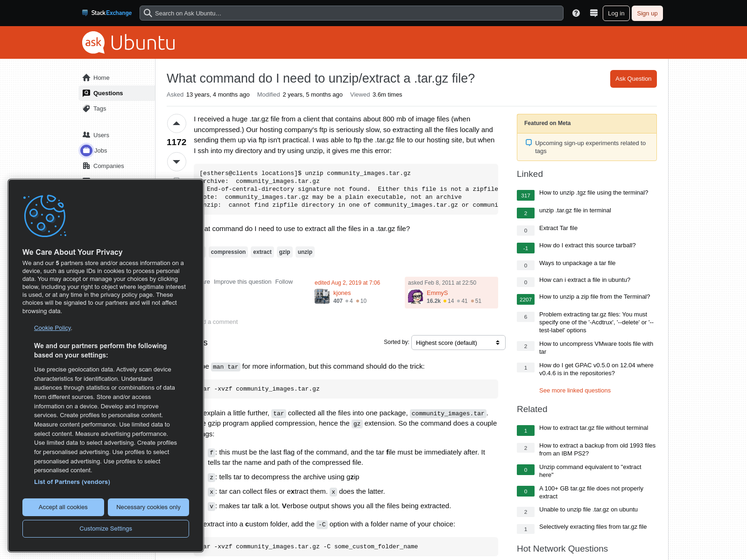This screenshot has height=560, width=747.
Task: Open the StackExchange network logo menu
Action: [x=107, y=13]
